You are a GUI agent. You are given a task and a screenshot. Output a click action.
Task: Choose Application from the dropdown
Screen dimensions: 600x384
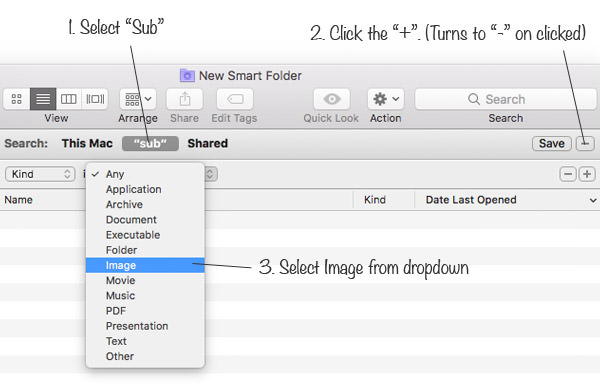145,189
